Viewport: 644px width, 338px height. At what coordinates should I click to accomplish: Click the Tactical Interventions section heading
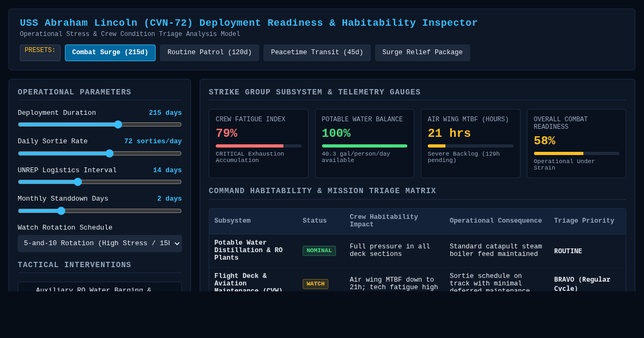[x=75, y=265]
